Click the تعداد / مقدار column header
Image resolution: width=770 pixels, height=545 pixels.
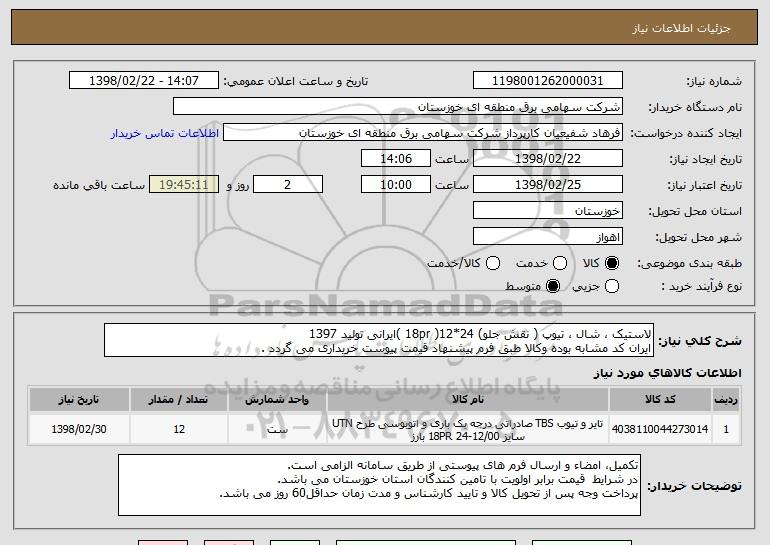[179, 400]
